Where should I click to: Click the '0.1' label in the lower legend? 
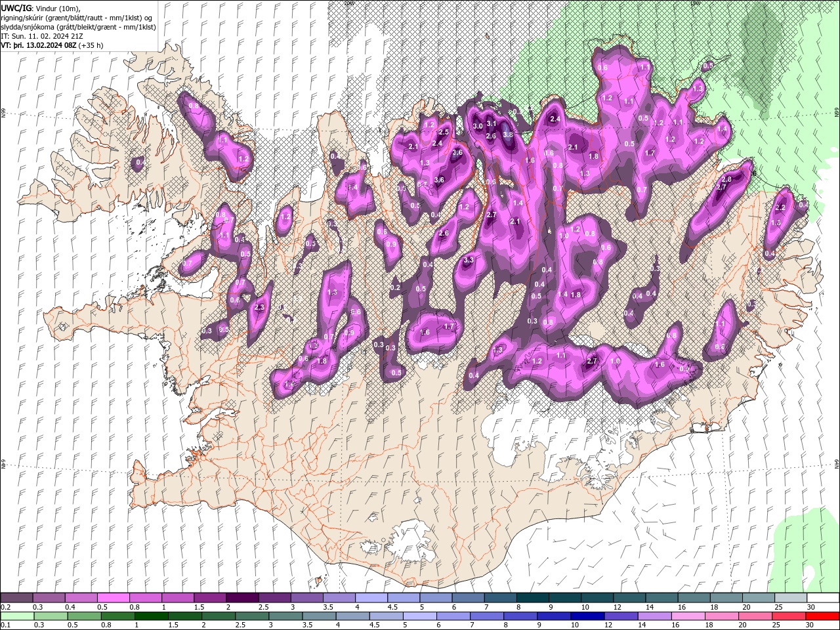(5, 625)
